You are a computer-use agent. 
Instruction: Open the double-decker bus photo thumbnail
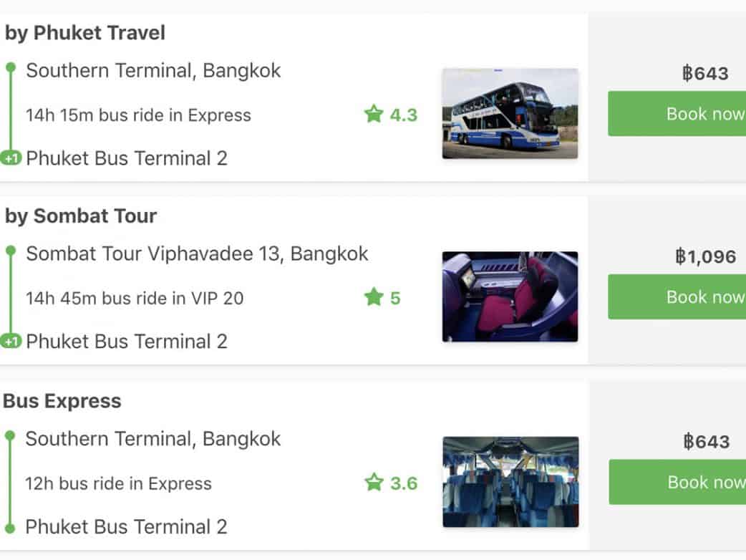[510, 113]
